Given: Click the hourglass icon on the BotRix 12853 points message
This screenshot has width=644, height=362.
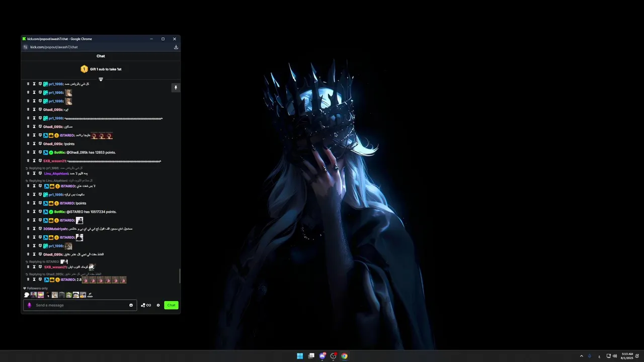Looking at the screenshot, I should pos(34,152).
